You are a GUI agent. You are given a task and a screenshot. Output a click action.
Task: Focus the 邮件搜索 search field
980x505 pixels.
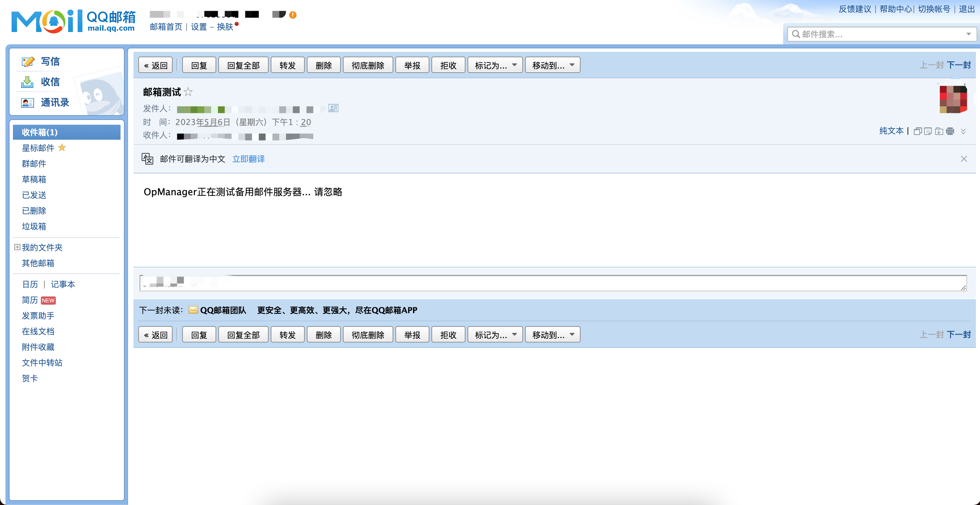(x=881, y=34)
